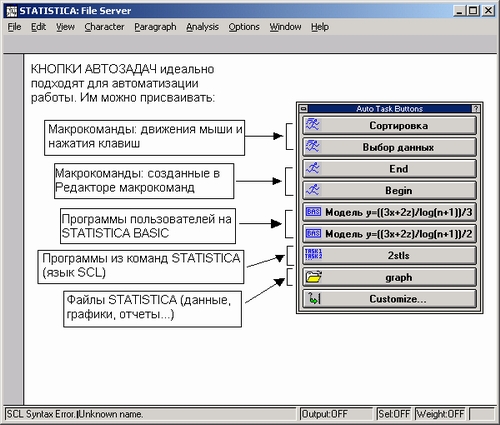
Task: Click the Customize button icon
Action: 313,298
